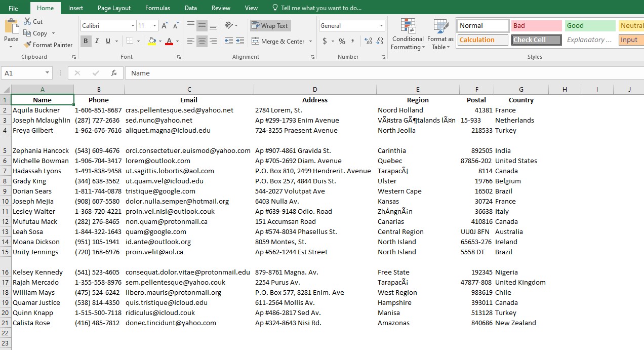The height and width of the screenshot is (350, 644).
Task: Click the Format Painter icon
Action: [28, 45]
